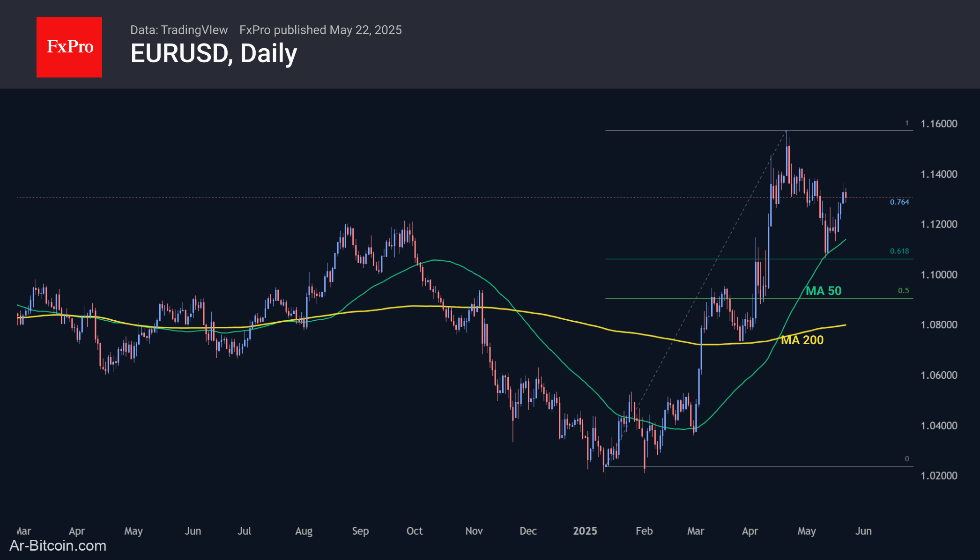This screenshot has height=560, width=980.
Task: Click the MA 50 label
Action: [824, 291]
